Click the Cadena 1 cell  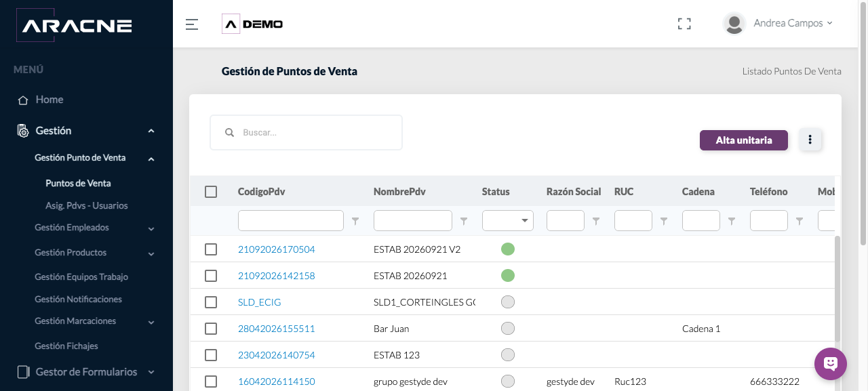[701, 329]
